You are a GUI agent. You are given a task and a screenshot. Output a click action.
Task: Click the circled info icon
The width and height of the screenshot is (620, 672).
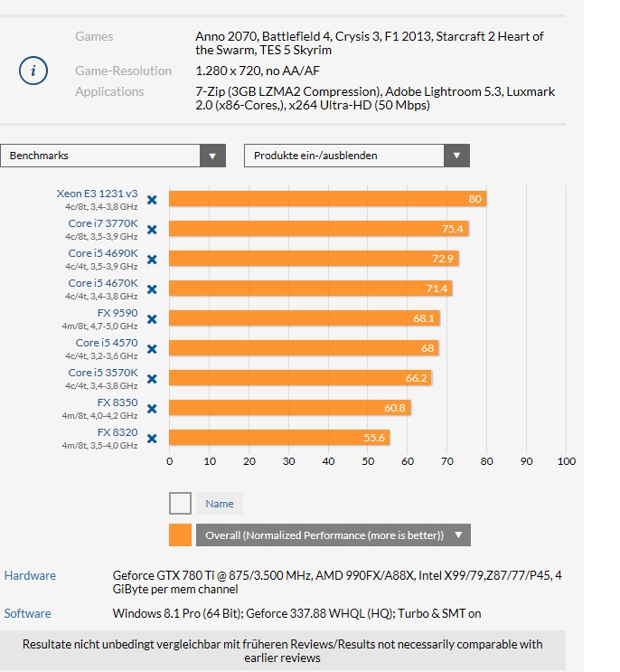33,71
